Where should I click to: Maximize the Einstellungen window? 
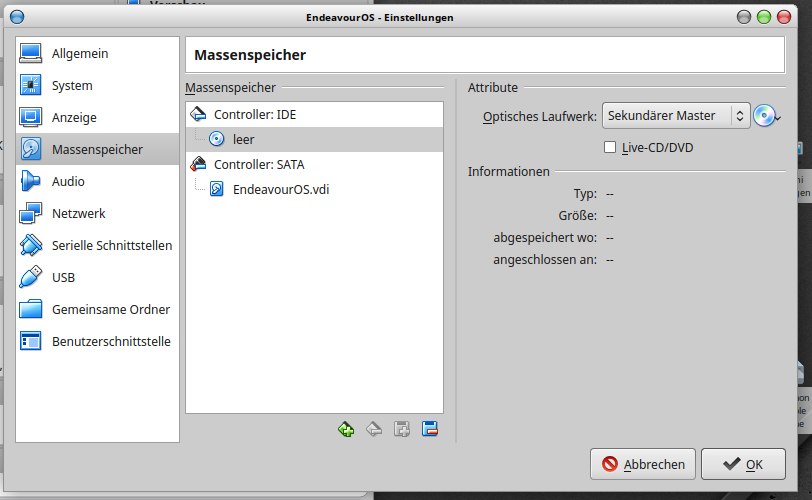[764, 17]
